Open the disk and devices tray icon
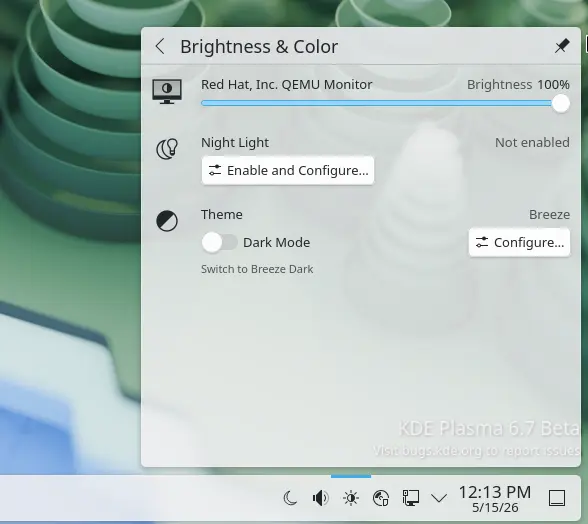This screenshot has height=524, width=588. 381,498
